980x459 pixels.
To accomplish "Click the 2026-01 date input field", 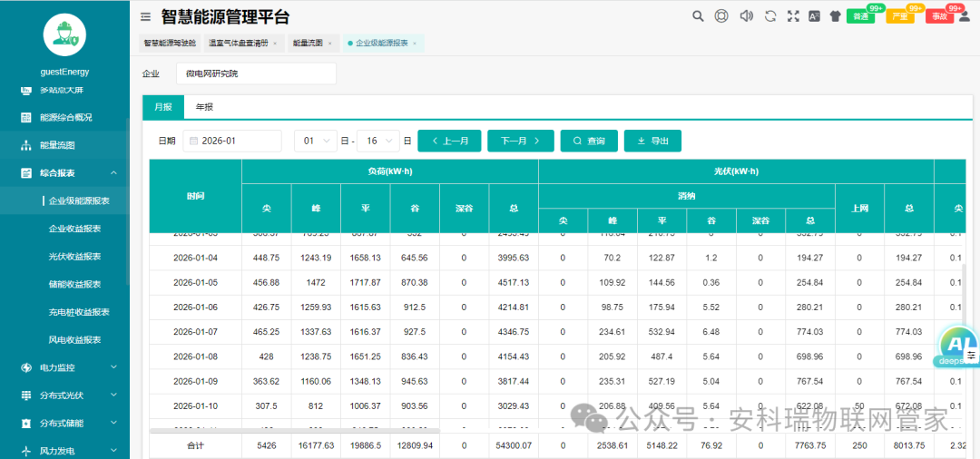I will [232, 142].
